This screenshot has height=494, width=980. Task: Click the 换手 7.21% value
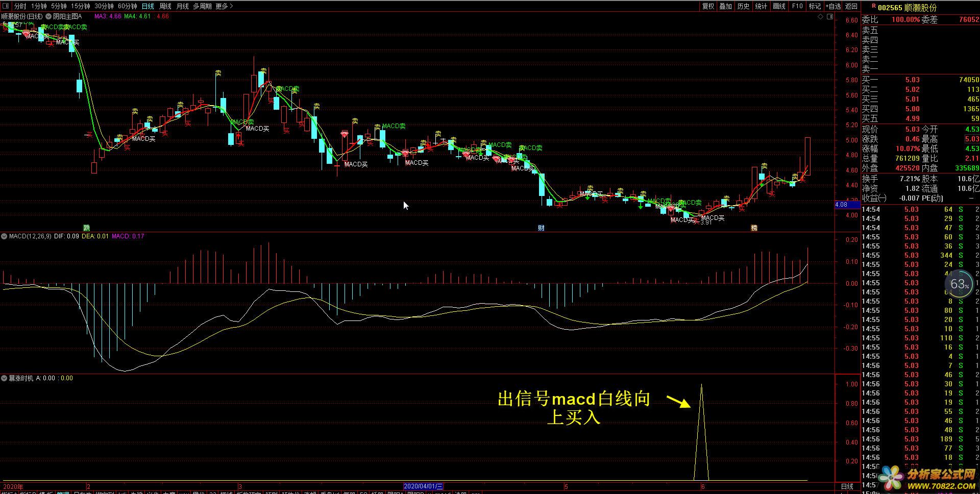[910, 179]
